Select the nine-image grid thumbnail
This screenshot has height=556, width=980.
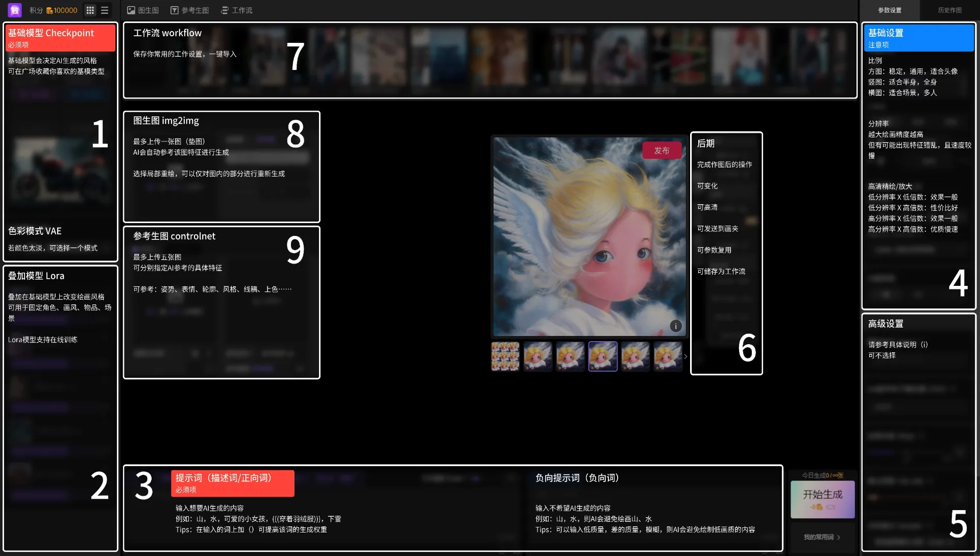505,356
